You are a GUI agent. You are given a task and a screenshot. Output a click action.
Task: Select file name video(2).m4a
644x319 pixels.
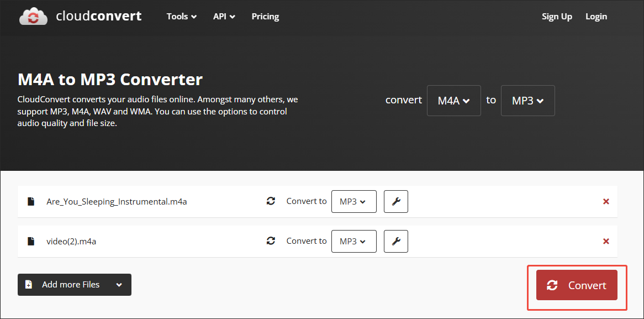(71, 242)
